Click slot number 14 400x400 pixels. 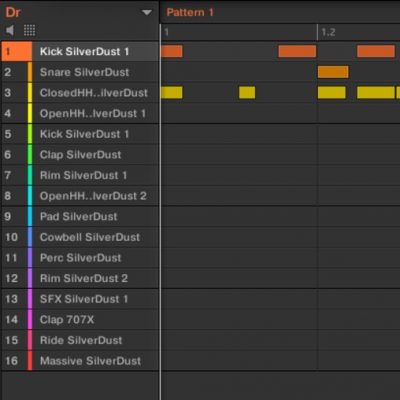[x=11, y=320]
